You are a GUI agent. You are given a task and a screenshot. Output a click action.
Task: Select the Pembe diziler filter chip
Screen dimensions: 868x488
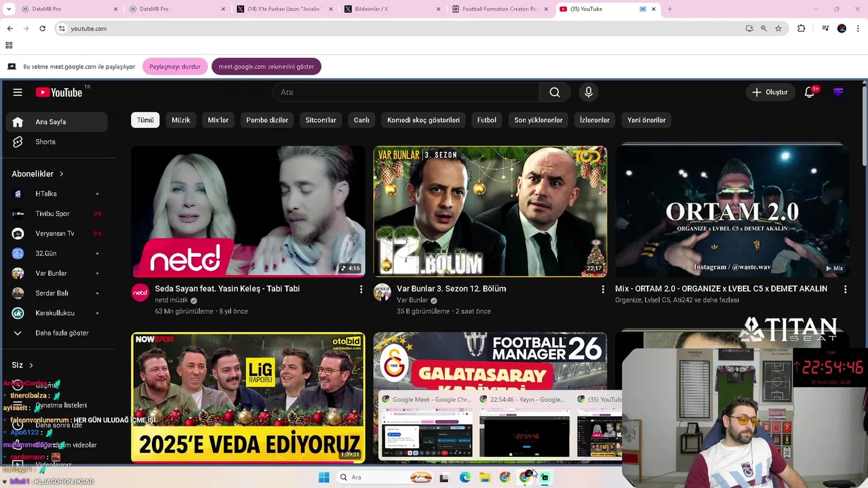[x=267, y=120]
